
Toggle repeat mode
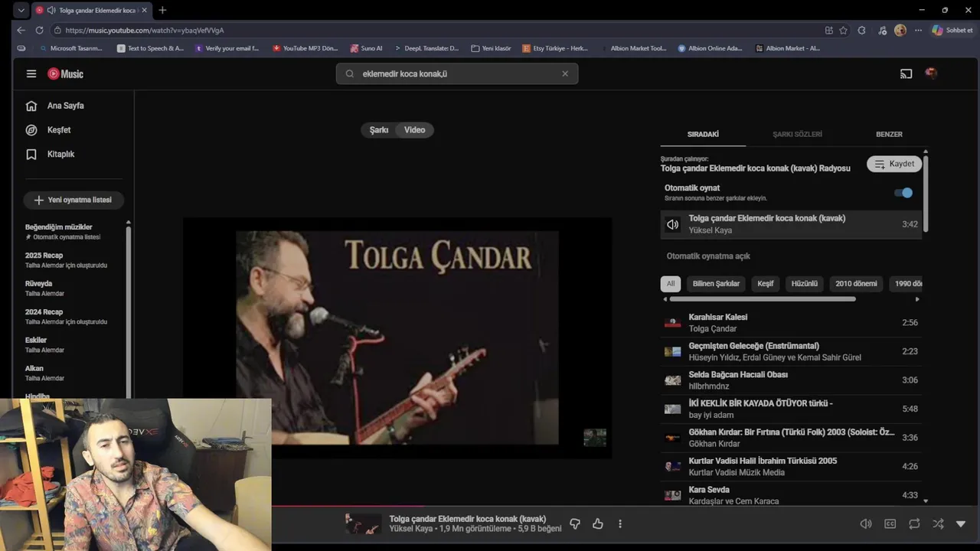[x=914, y=524]
